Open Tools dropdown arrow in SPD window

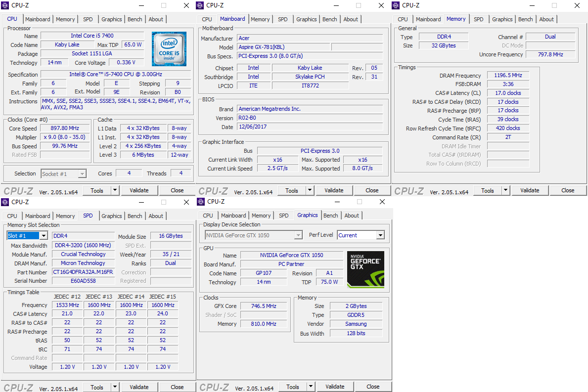[x=115, y=387]
